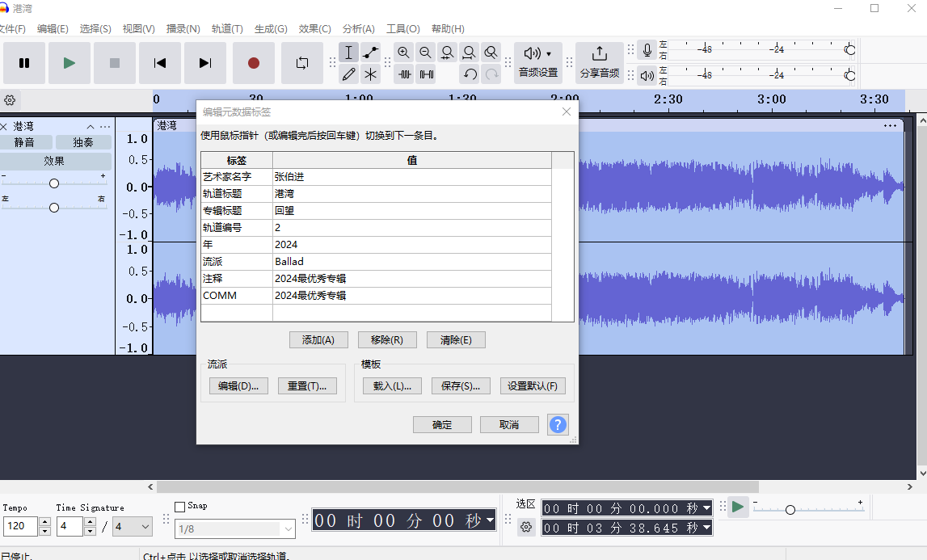Increase Tempo with the up stepper
This screenshot has height=560, width=927.
(45, 522)
